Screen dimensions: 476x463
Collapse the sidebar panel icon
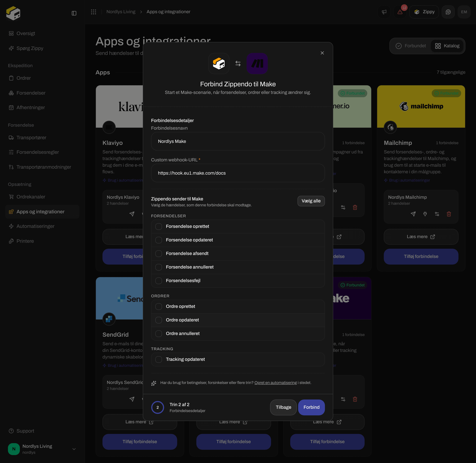pos(74,13)
